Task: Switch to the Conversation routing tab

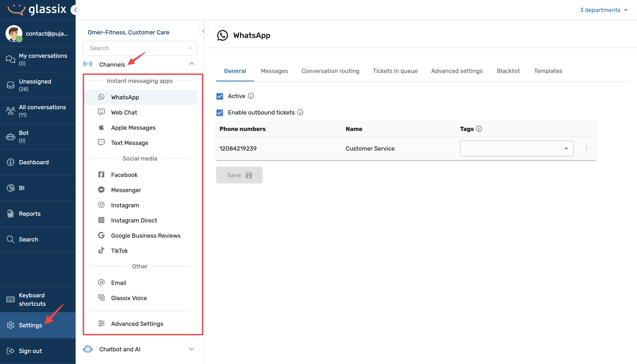Action: pyautogui.click(x=330, y=71)
